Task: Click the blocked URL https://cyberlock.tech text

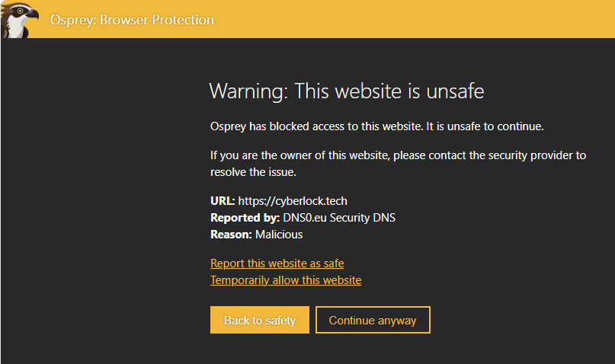Action: point(293,201)
